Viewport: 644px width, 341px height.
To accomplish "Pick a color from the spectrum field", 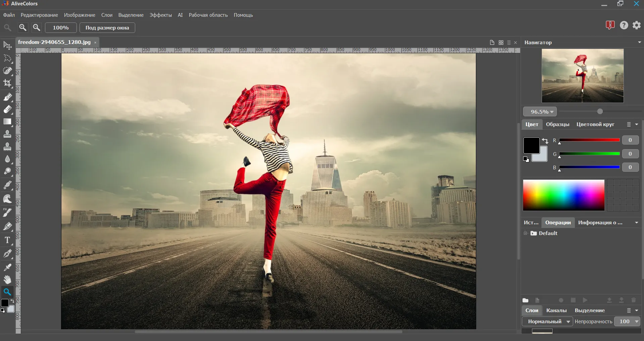I will click(x=563, y=195).
